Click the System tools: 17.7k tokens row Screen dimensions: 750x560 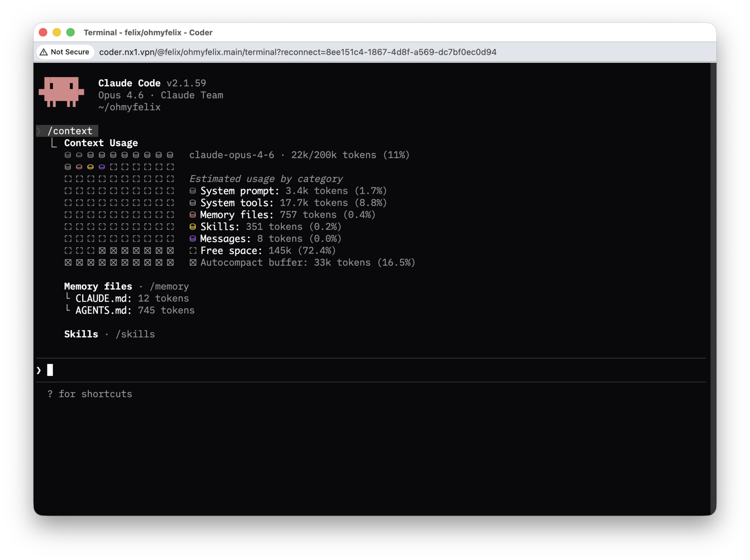click(x=288, y=203)
